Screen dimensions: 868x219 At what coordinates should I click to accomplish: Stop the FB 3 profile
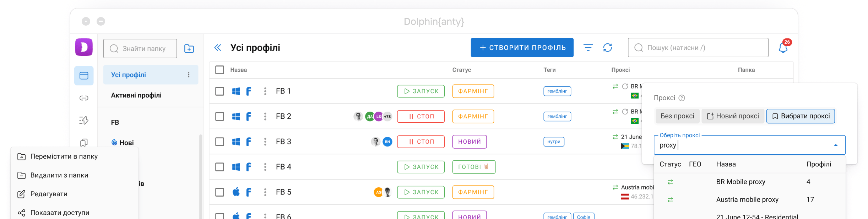(x=421, y=141)
